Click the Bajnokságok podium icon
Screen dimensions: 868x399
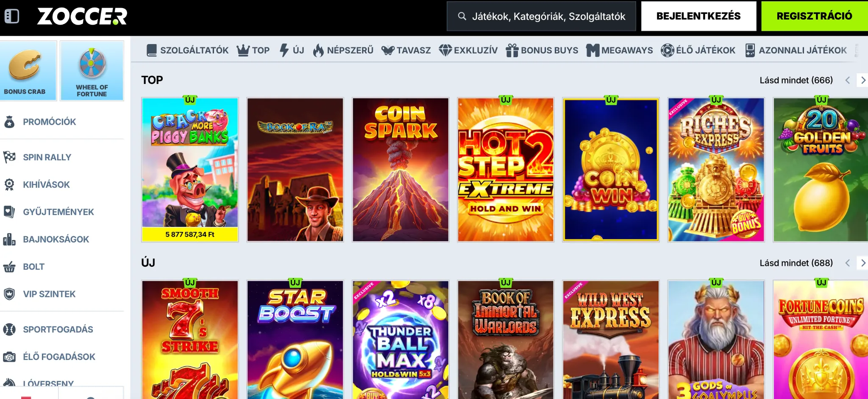click(9, 239)
